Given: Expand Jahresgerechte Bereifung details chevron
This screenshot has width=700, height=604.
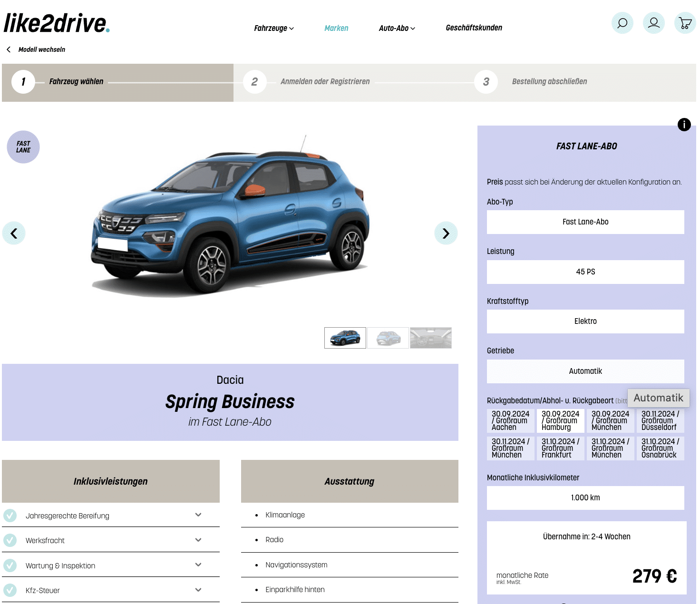Looking at the screenshot, I should 198,515.
